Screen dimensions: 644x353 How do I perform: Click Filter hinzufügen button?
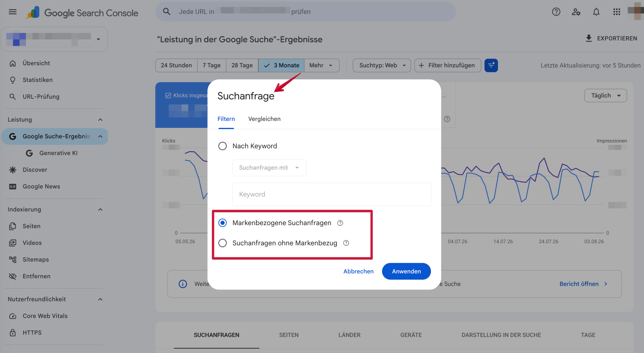(448, 65)
